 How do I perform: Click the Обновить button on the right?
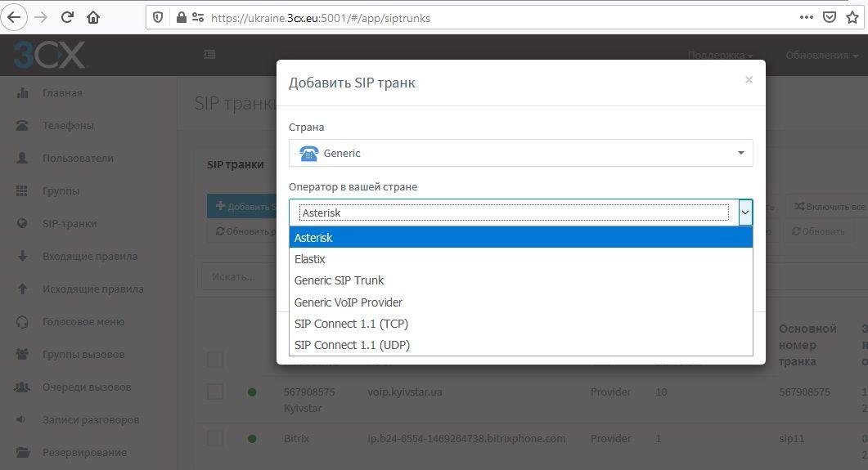tap(818, 231)
